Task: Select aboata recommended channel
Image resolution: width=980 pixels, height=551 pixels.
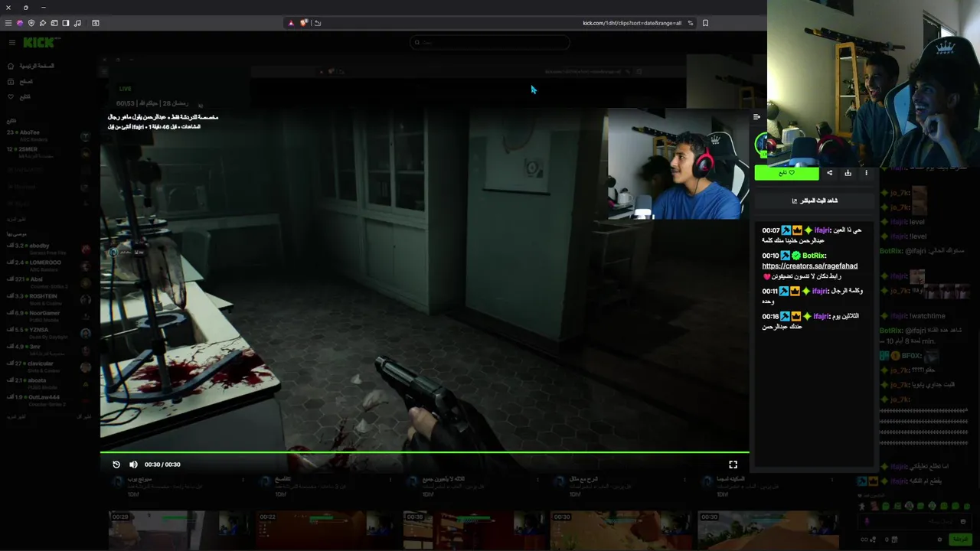Action: coord(47,383)
